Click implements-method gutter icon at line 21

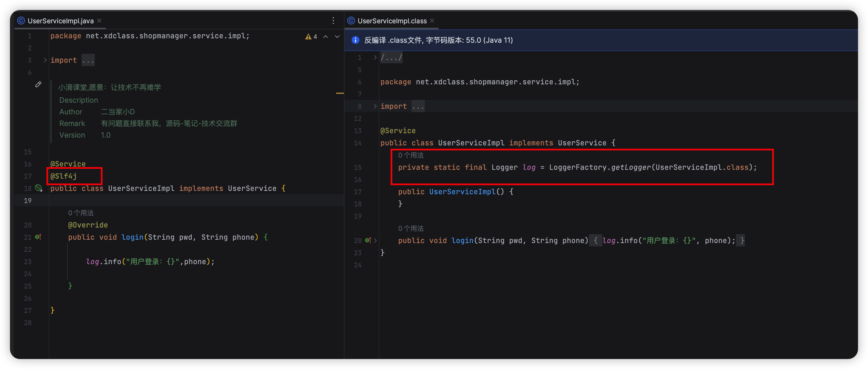coord(38,237)
